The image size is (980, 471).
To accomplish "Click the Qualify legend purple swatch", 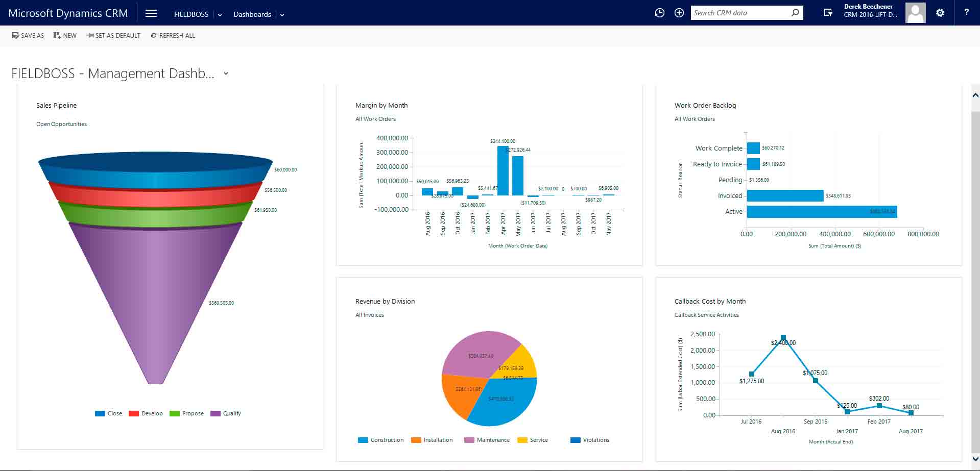I will pos(216,414).
